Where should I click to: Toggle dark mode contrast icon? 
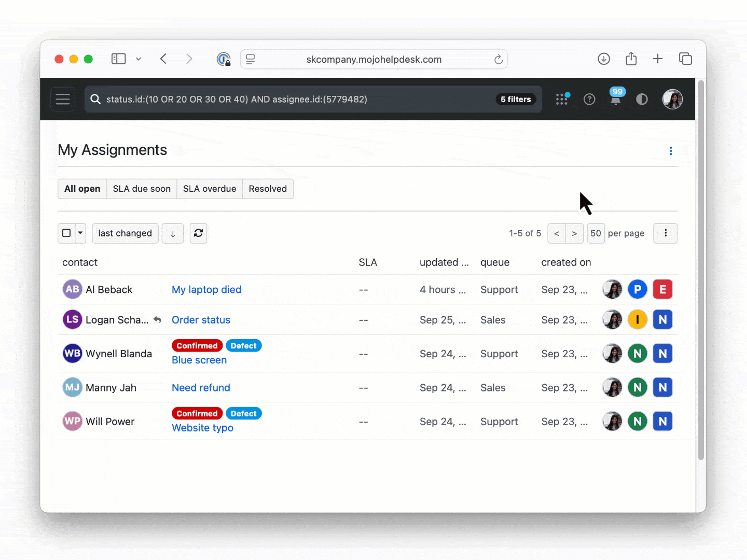tap(642, 99)
